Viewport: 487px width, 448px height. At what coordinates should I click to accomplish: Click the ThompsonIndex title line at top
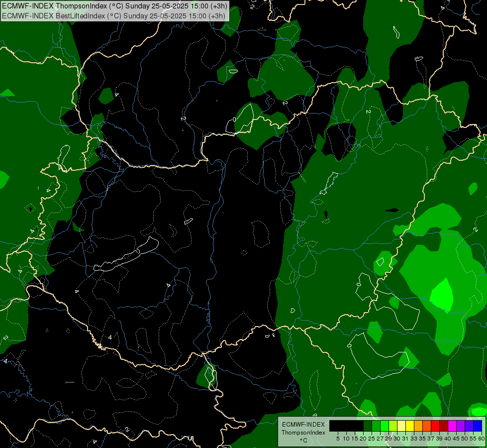point(114,5)
